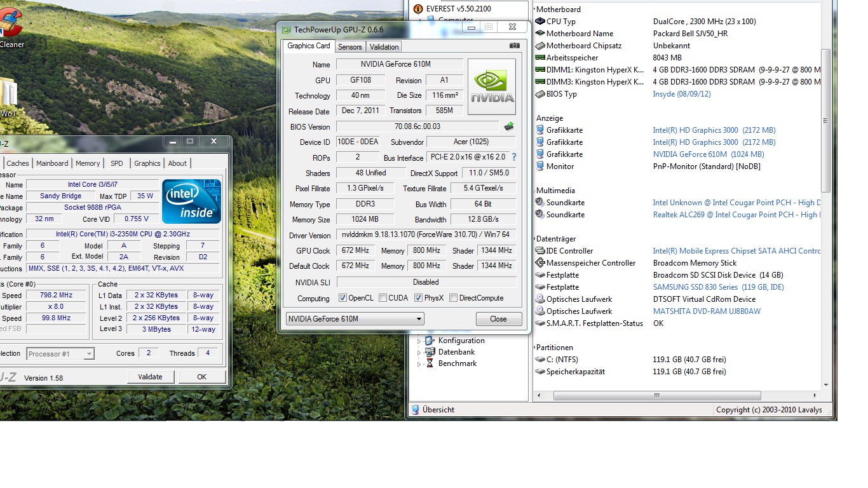Screen dimensions: 868x488
Task: Open the Caches tab in CPU-Z
Action: pyautogui.click(x=18, y=163)
